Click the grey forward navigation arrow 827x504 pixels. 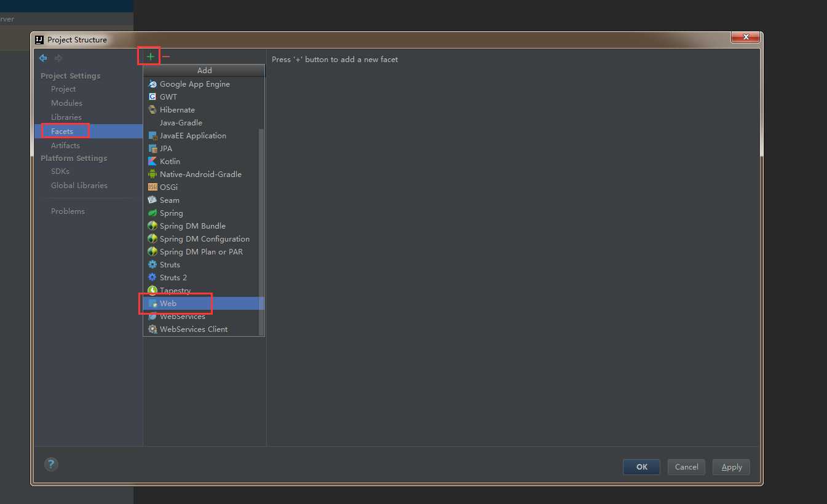(x=58, y=58)
